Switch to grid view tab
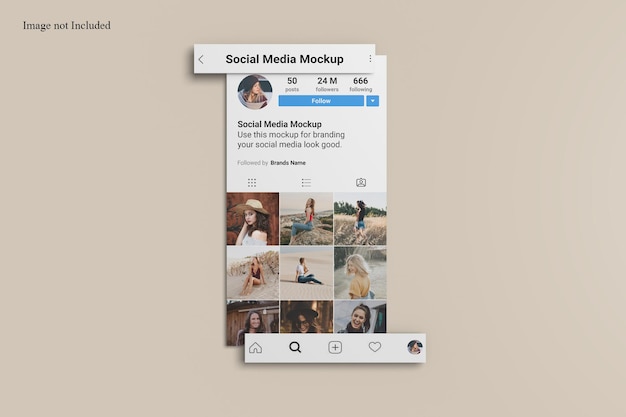This screenshot has height=417, width=626. (252, 183)
